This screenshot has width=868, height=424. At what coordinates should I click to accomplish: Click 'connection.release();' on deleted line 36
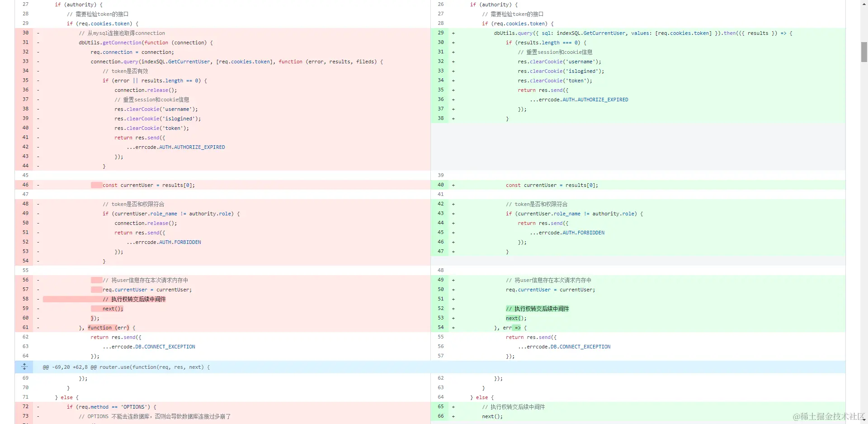146,90
